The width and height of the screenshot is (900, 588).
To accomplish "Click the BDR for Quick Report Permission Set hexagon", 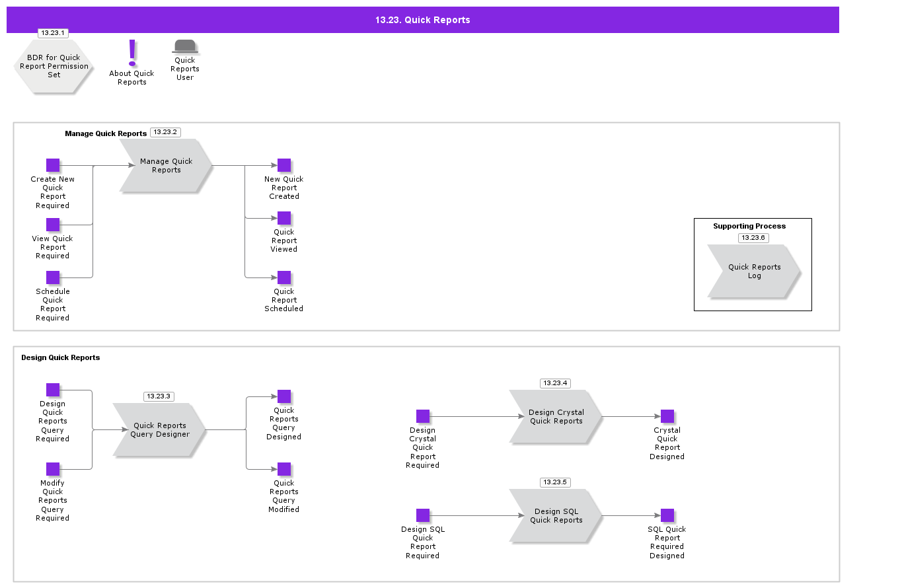I will 53,66.
